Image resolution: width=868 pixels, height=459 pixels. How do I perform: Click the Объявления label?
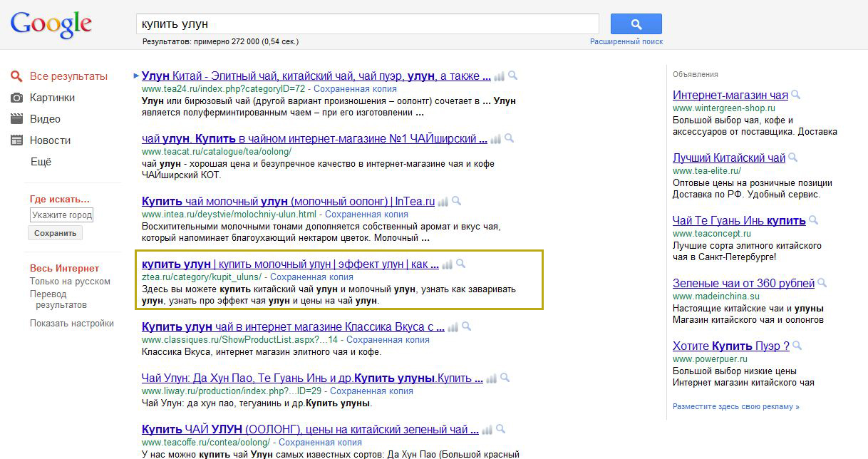click(696, 74)
